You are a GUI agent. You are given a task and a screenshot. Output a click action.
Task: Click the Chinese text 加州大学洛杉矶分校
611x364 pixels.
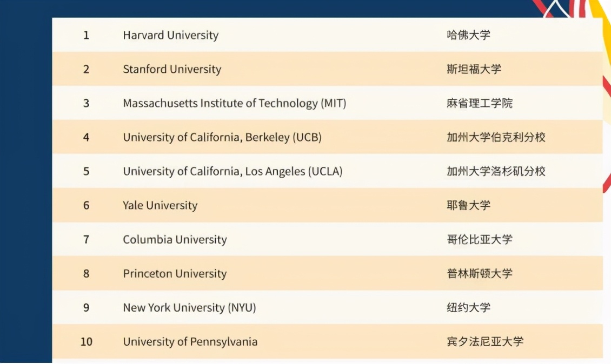pyautogui.click(x=496, y=171)
